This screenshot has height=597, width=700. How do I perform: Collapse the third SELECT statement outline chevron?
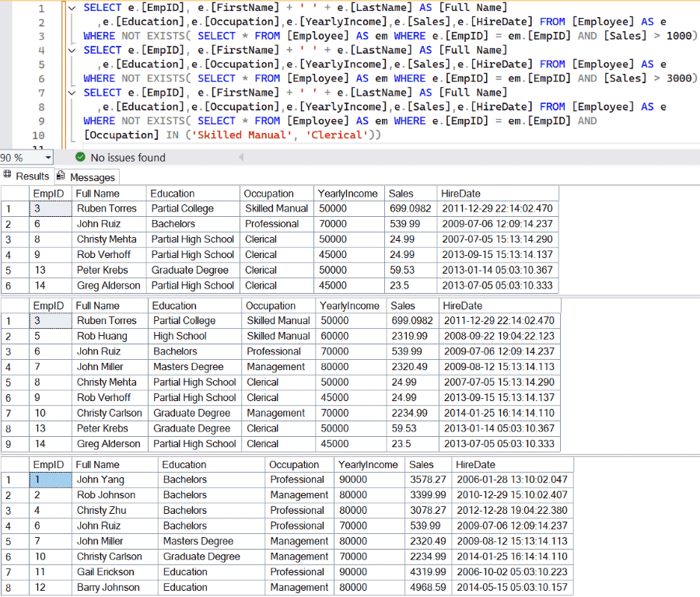[70, 92]
